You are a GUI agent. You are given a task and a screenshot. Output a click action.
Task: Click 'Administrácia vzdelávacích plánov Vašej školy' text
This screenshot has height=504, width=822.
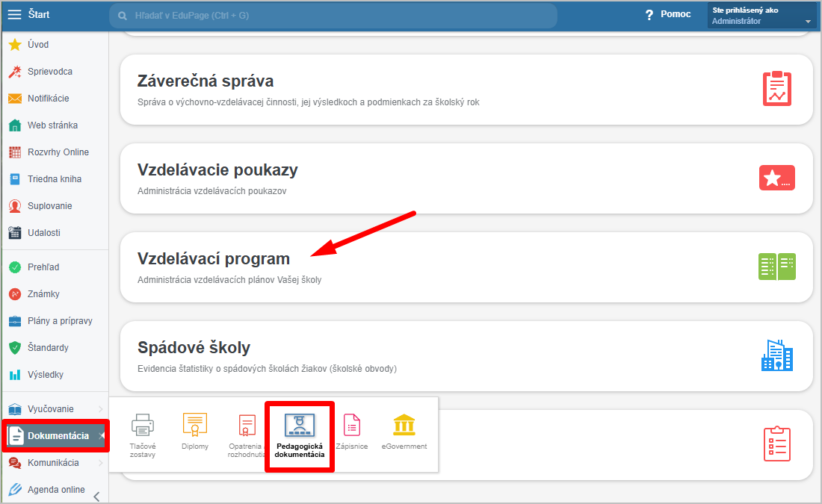click(229, 280)
